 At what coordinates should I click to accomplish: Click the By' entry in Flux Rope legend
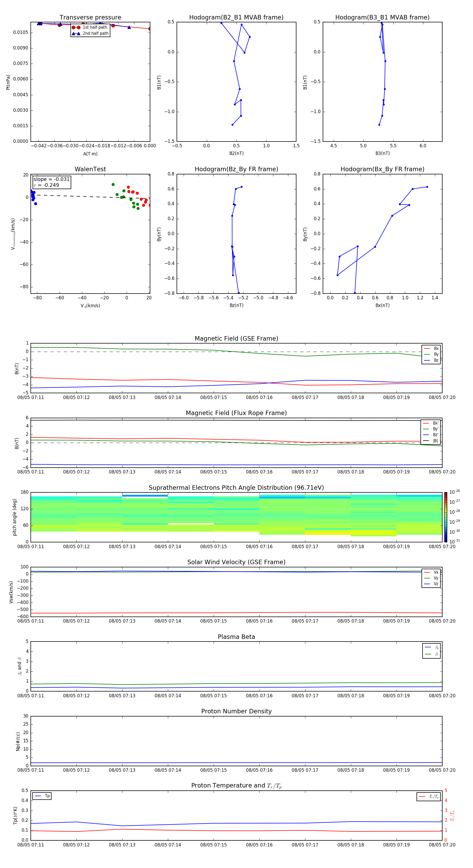431,429
